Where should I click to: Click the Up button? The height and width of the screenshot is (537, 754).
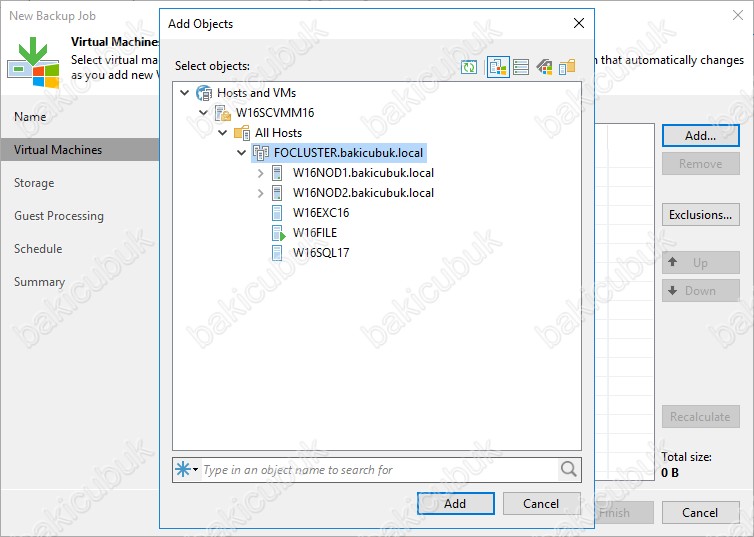(x=701, y=263)
